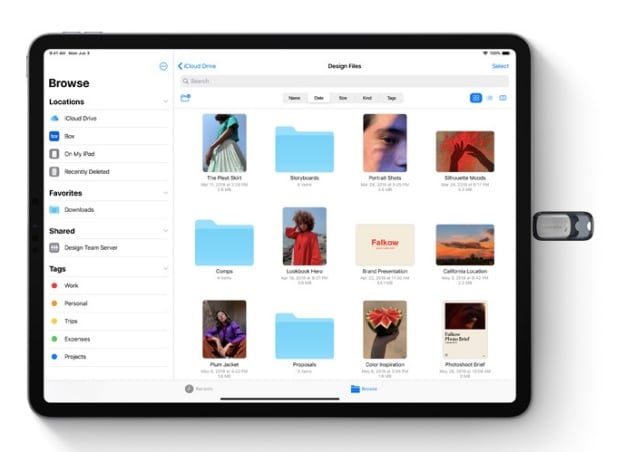Screen dimensions: 625x452
Task: Go back to iCloud Drive
Action: click(x=197, y=66)
